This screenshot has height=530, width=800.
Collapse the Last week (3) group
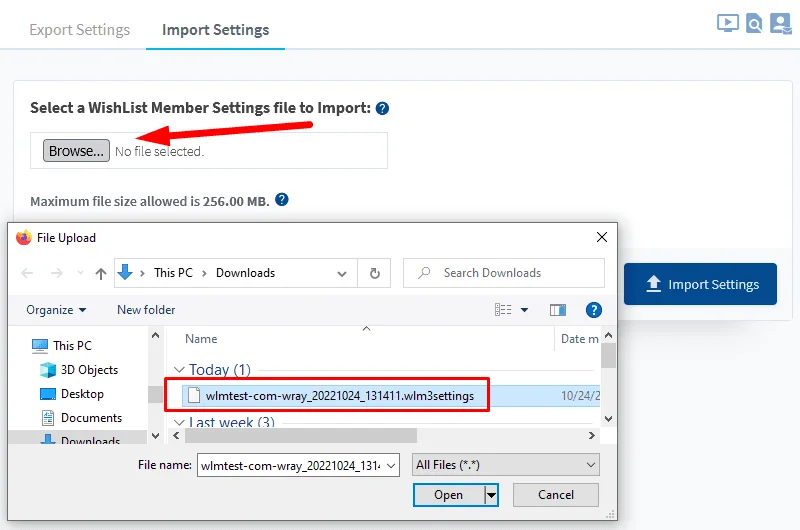tap(179, 422)
